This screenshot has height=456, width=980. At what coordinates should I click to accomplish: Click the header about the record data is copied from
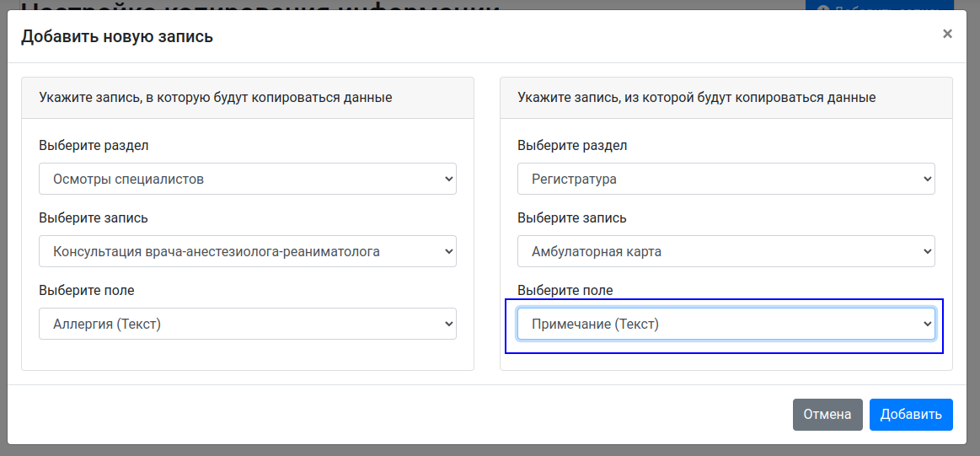click(697, 98)
